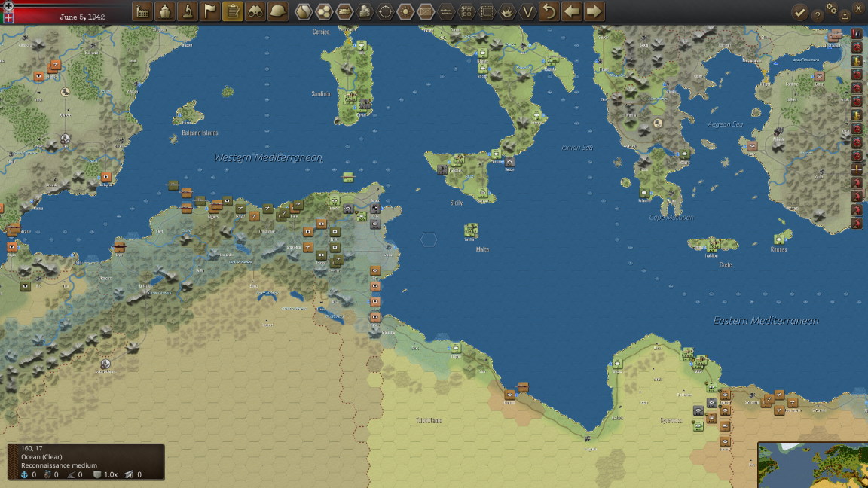Select the ship unit north of Tunisia
The image size is (868, 488).
(348, 177)
